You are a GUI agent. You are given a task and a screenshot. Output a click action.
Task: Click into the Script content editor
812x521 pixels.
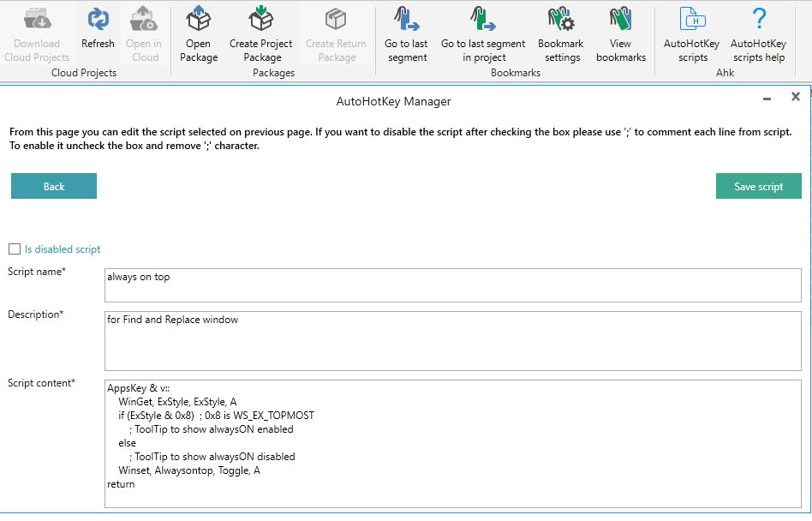[x=453, y=444]
